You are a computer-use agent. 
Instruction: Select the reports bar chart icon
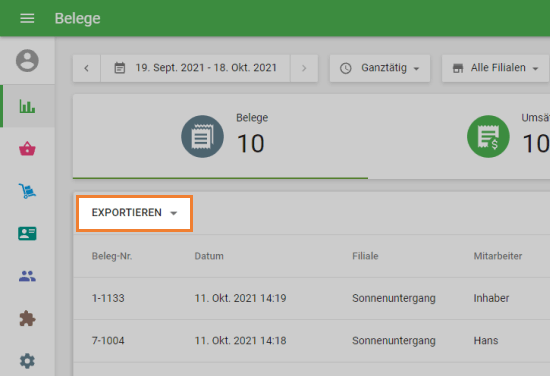(27, 106)
